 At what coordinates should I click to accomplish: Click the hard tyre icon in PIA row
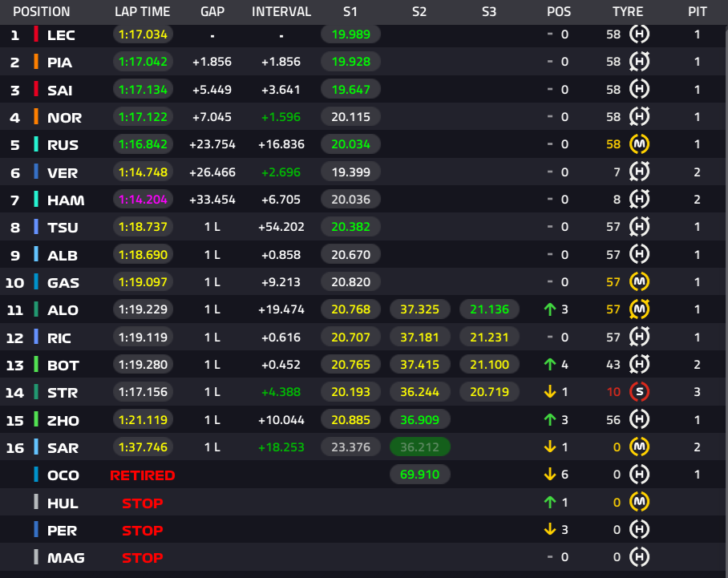pos(639,62)
